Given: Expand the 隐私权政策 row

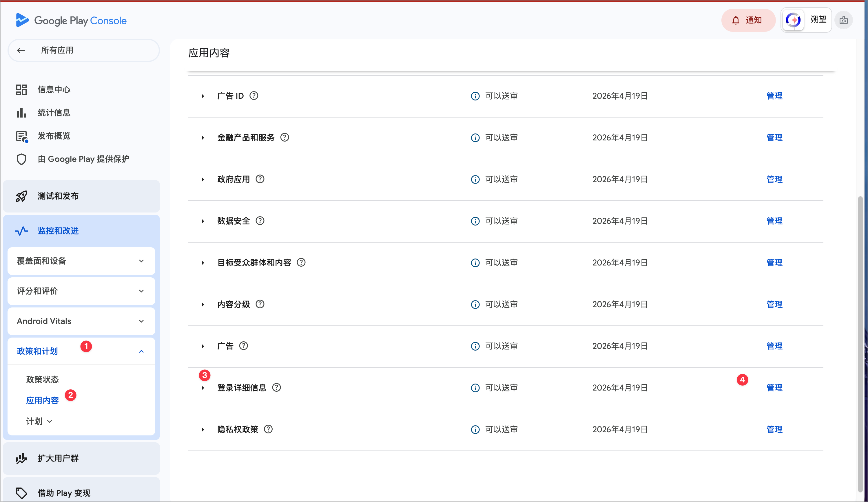Looking at the screenshot, I should [x=203, y=429].
